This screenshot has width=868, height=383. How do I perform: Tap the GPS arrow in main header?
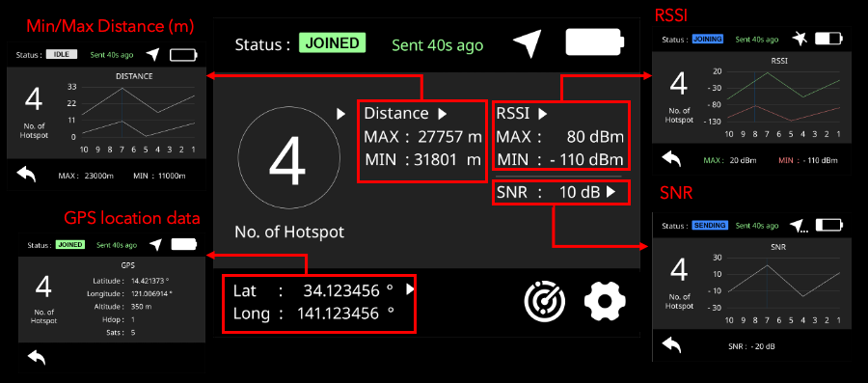point(527,43)
